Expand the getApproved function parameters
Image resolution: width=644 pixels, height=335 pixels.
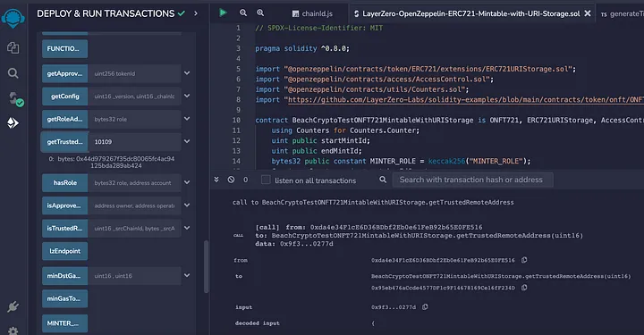point(187,73)
